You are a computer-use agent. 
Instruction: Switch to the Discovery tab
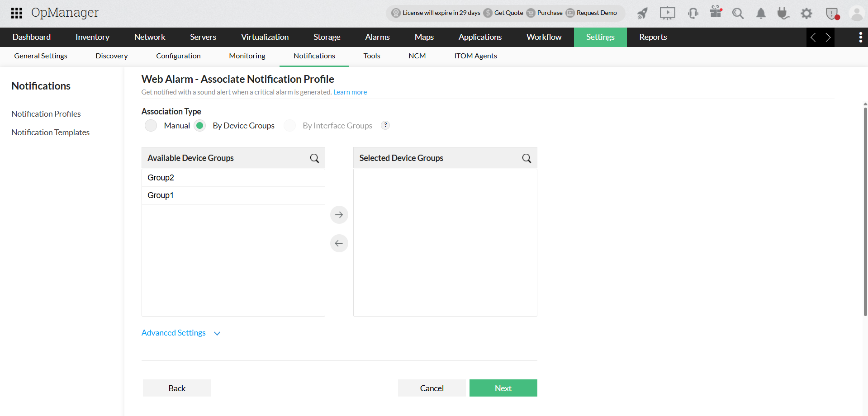111,56
